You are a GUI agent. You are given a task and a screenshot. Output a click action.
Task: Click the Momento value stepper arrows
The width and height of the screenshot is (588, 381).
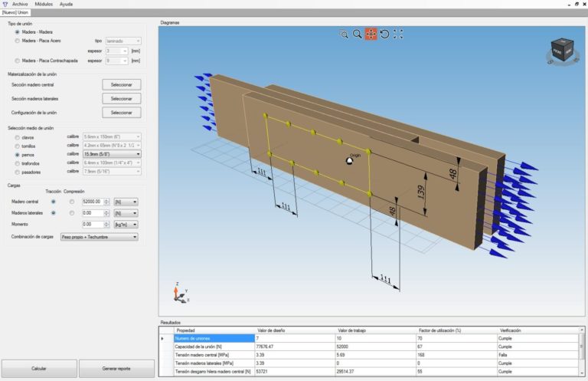pyautogui.click(x=106, y=225)
